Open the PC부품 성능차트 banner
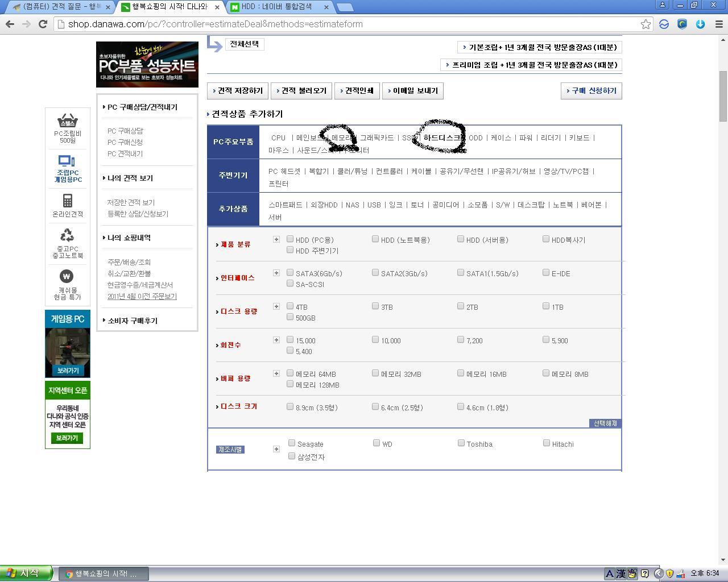Screen dimensions: 728x582 pos(147,64)
